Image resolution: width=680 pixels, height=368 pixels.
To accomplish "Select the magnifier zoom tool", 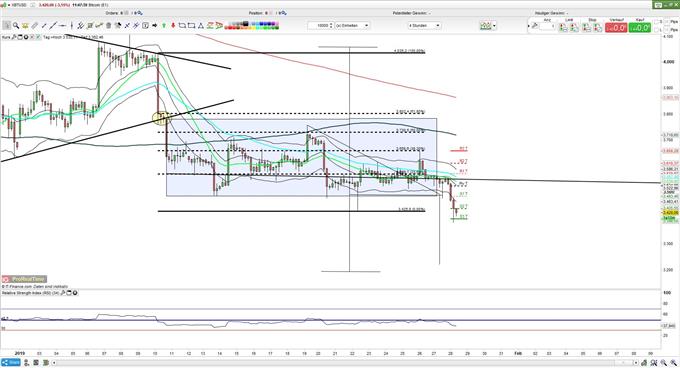I will [x=16, y=26].
